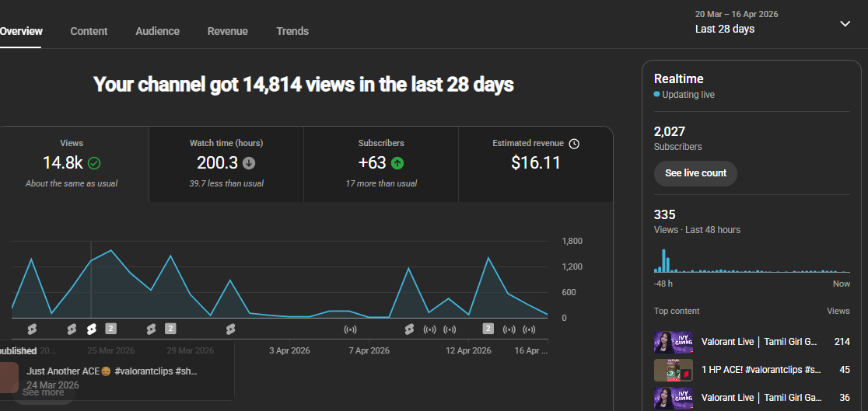Select the highlighted white Shorts marker on the timeline

click(92, 329)
